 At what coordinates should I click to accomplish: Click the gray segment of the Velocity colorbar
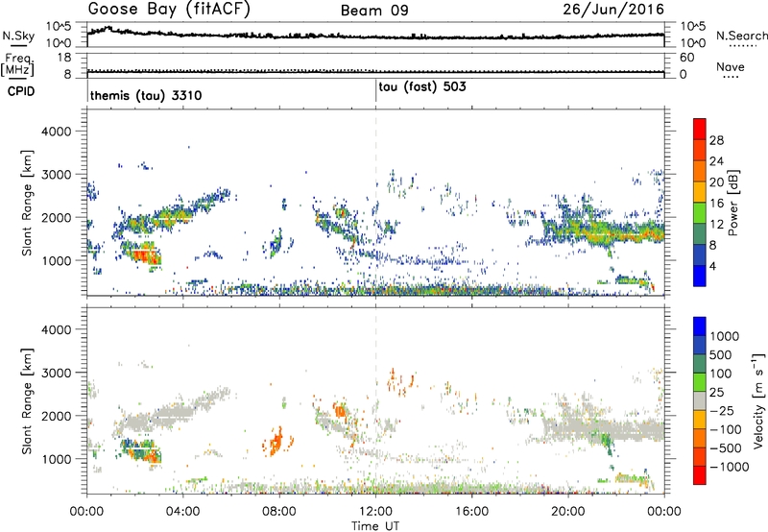(x=700, y=401)
